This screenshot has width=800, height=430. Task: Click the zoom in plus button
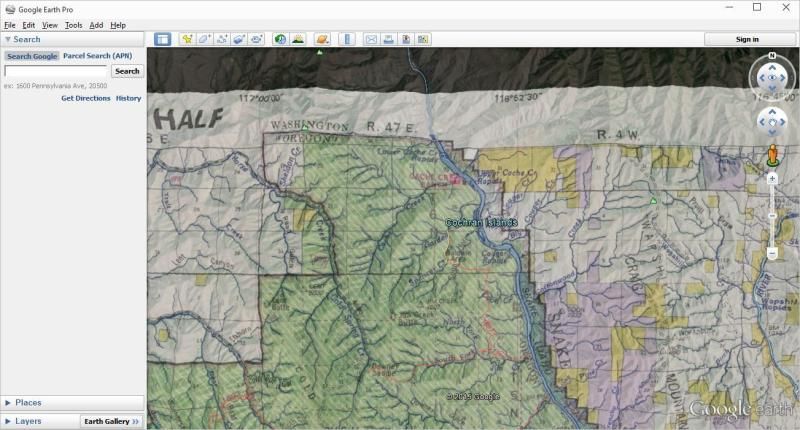[772, 179]
